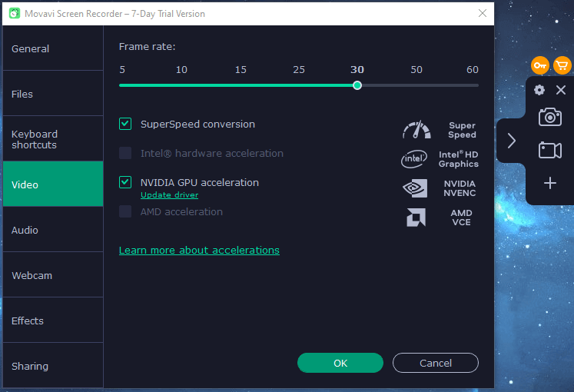Switch to Keyboard shortcuts tab
The height and width of the screenshot is (392, 574).
[53, 139]
